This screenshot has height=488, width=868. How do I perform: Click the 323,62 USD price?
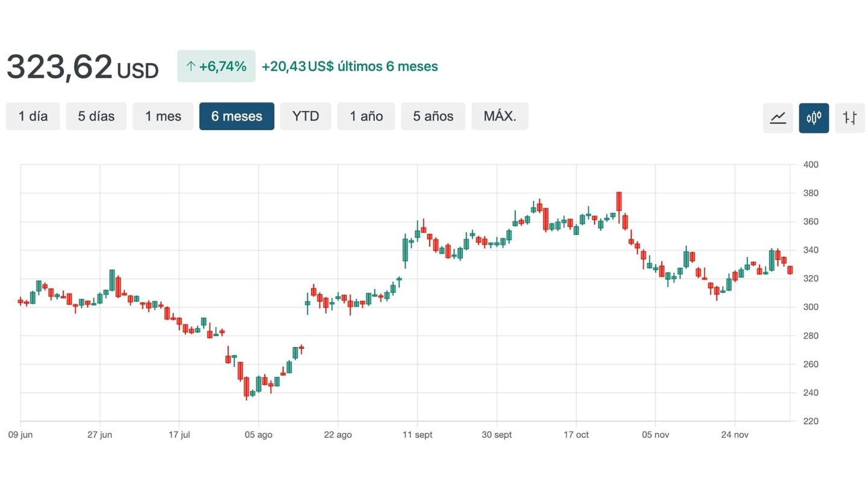82,67
